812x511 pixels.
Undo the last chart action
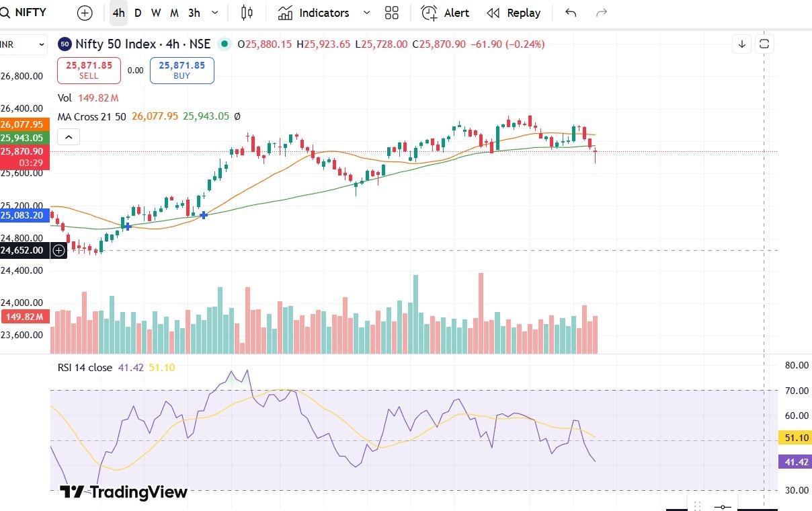tap(571, 13)
